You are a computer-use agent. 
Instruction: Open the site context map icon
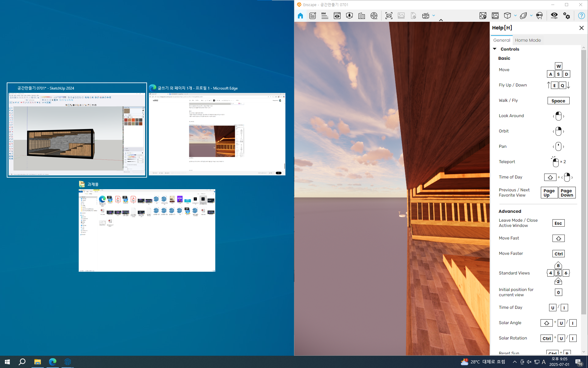(x=483, y=16)
